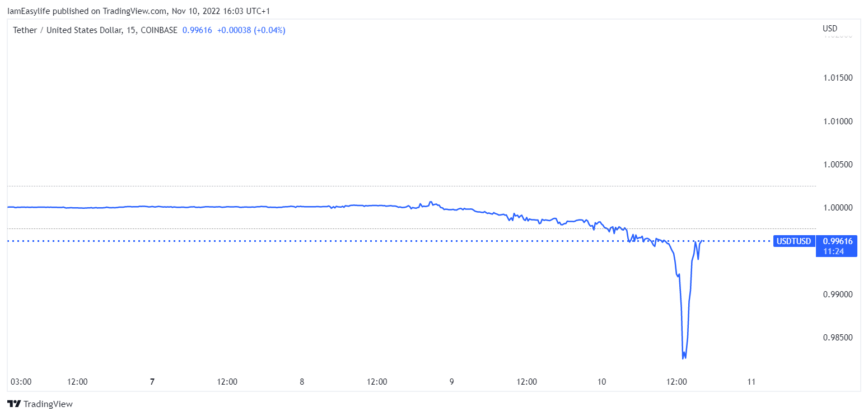Click the day 7 date marker
The image size is (868, 416).
click(152, 382)
